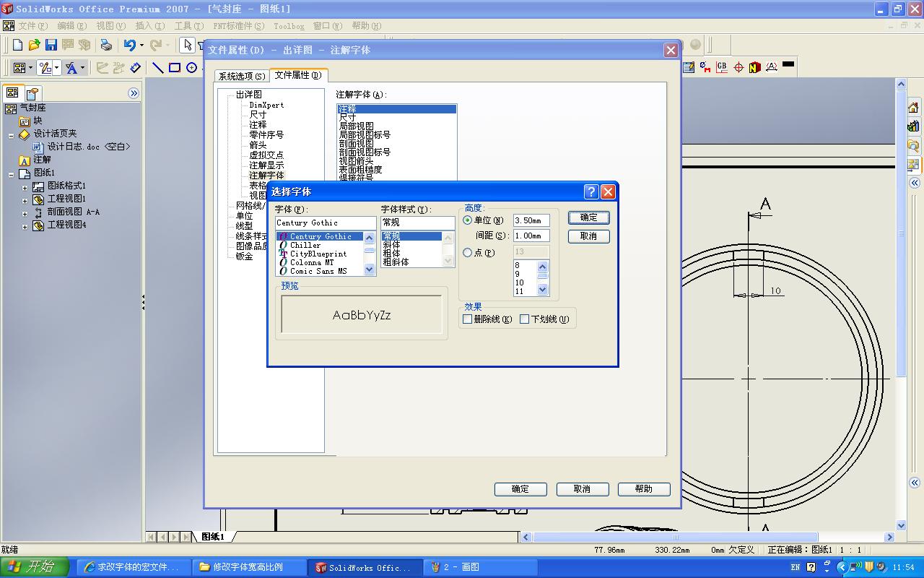
Task: Open the 文件 menu
Action: pos(32,26)
